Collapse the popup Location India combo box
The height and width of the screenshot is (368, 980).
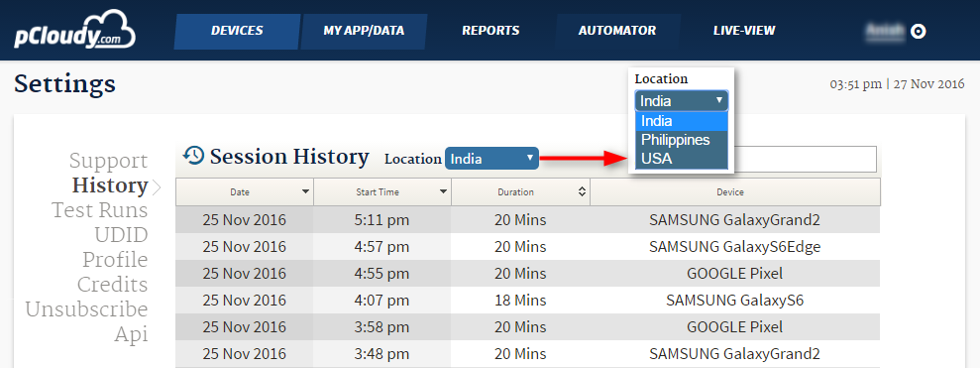pyautogui.click(x=682, y=101)
